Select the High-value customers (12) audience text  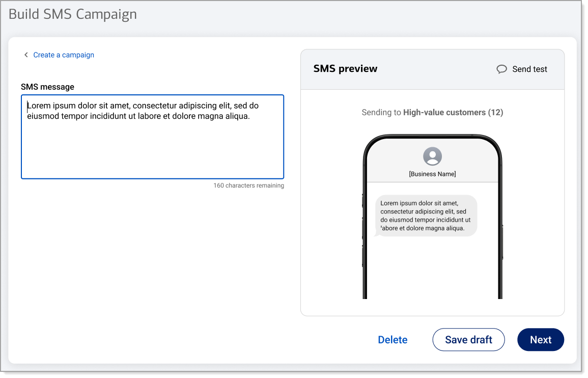(453, 113)
